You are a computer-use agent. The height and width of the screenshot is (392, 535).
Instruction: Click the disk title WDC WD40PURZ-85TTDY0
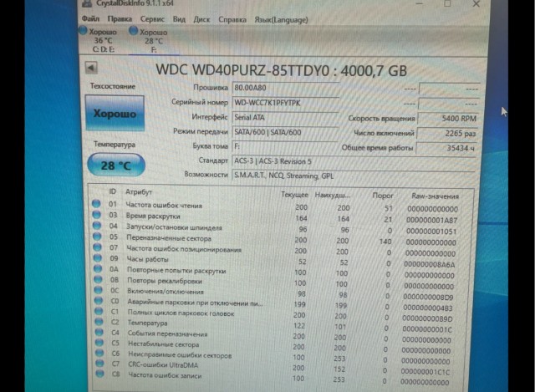[242, 70]
